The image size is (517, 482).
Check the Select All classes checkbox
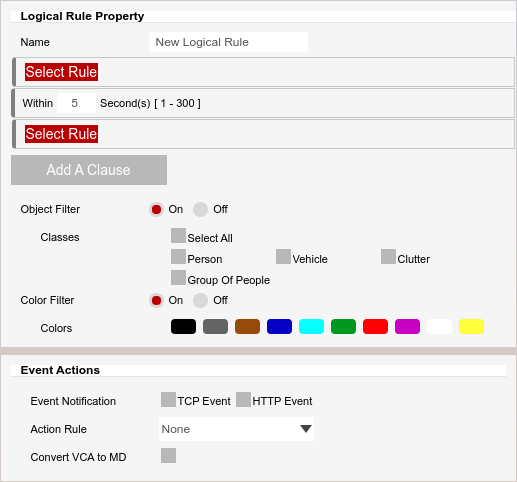[x=178, y=236]
